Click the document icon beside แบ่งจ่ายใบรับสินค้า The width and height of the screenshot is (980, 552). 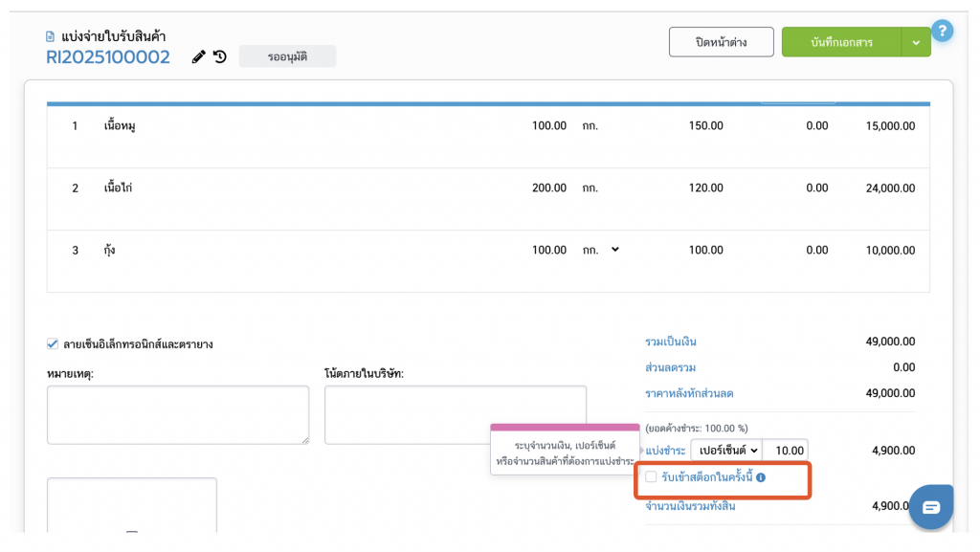tap(51, 36)
